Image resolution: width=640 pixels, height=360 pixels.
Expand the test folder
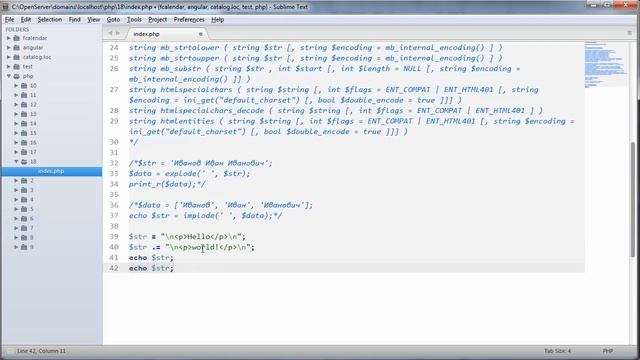(x=9, y=67)
